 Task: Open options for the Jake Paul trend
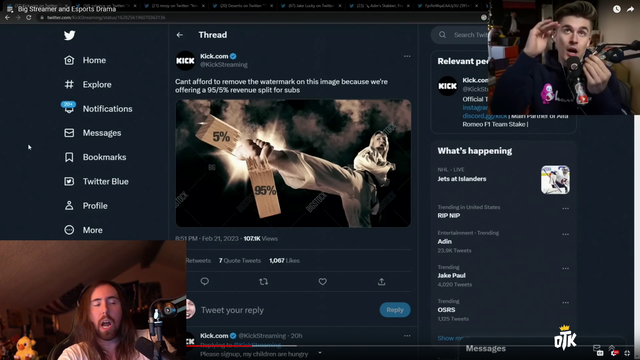[x=565, y=269]
